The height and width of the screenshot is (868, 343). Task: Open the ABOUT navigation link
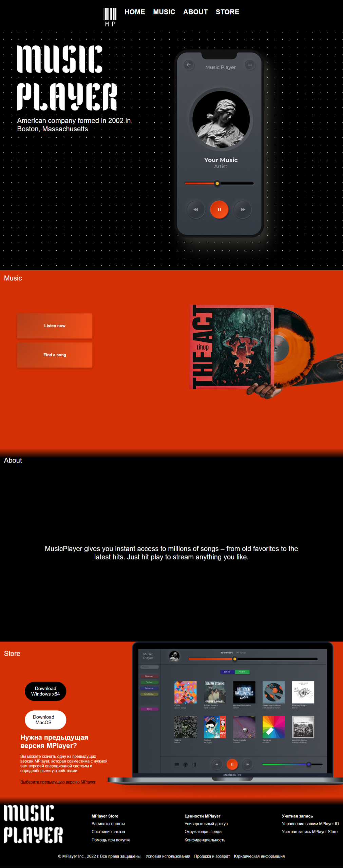[195, 12]
